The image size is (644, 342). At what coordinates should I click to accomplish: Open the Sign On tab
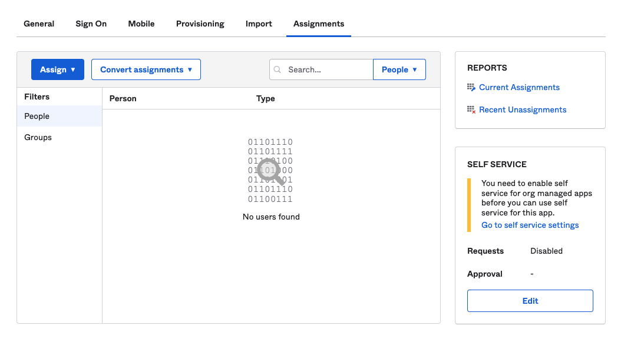pos(91,24)
